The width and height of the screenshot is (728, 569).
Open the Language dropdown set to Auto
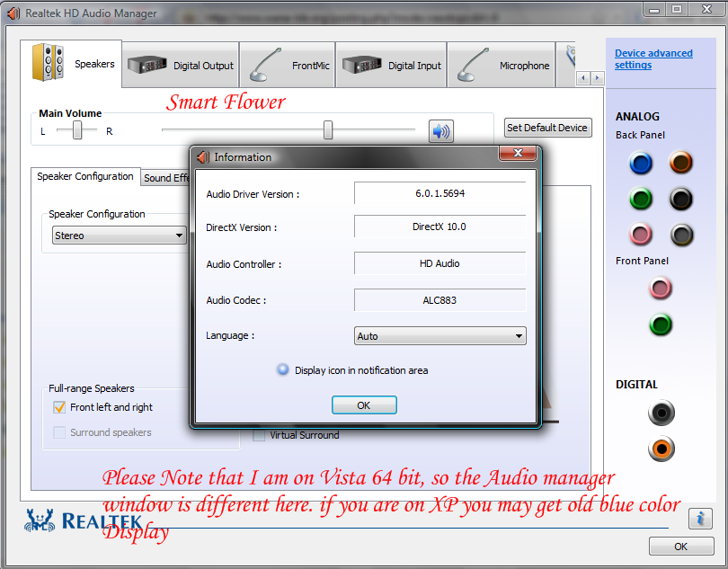(439, 335)
